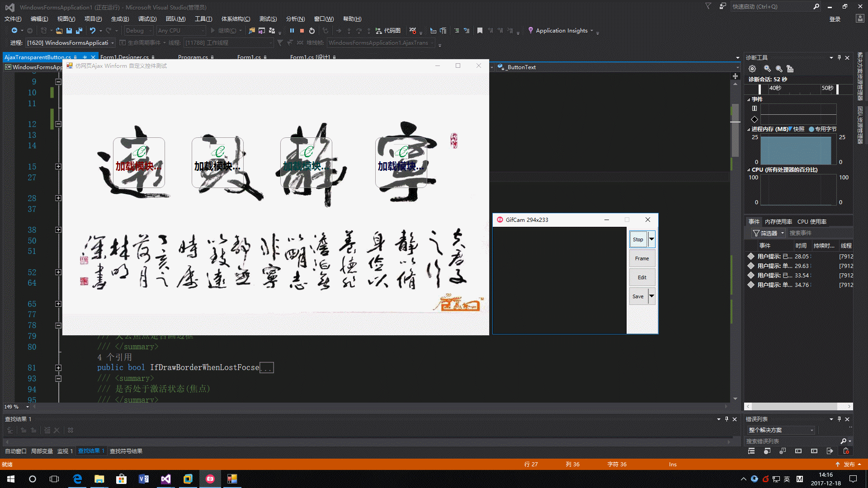
Task: Switch to the 内存使用率 tab
Action: [x=778, y=221]
